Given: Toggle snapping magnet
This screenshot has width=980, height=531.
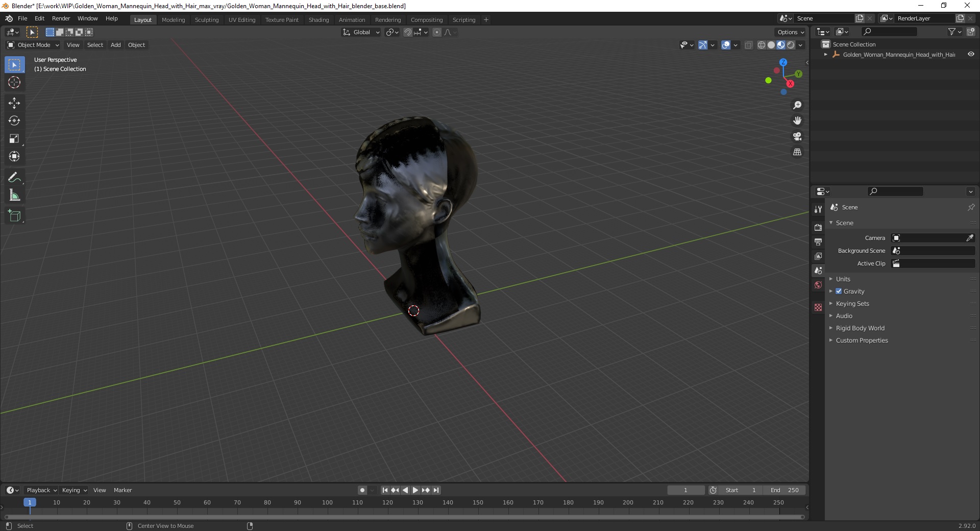Looking at the screenshot, I should coord(408,32).
